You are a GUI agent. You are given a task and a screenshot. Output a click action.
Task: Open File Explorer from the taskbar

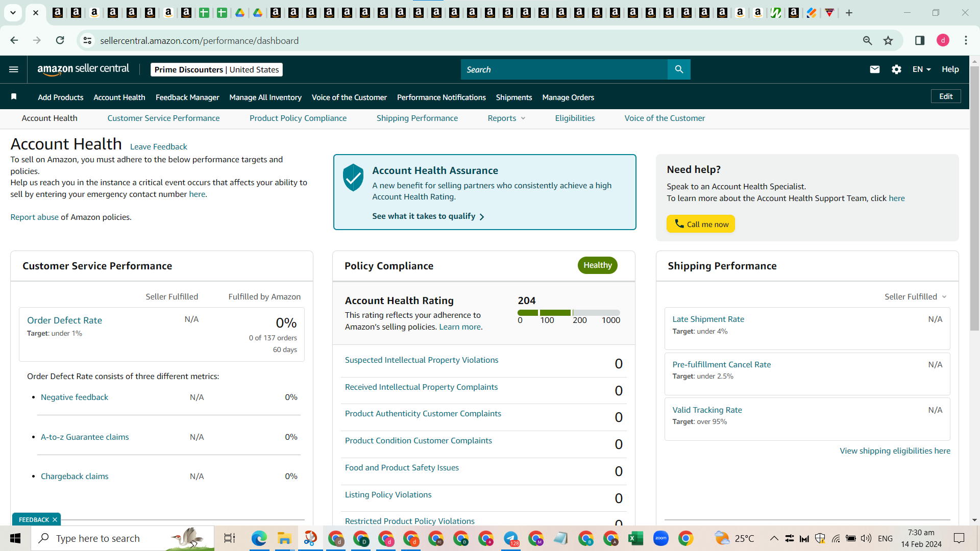(284, 538)
